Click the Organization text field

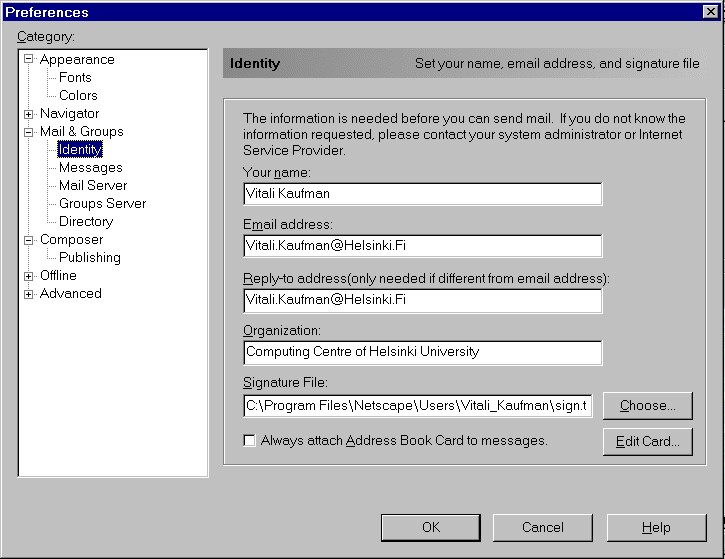[x=422, y=352]
